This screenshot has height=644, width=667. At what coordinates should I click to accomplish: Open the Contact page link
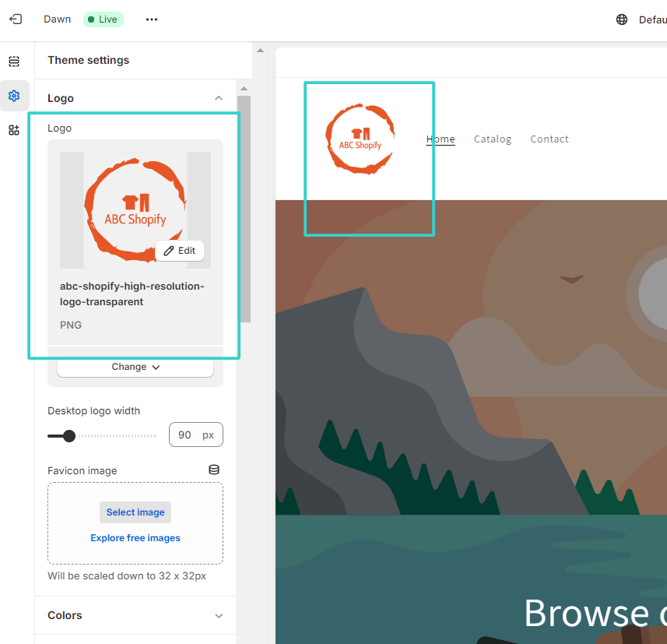[549, 139]
